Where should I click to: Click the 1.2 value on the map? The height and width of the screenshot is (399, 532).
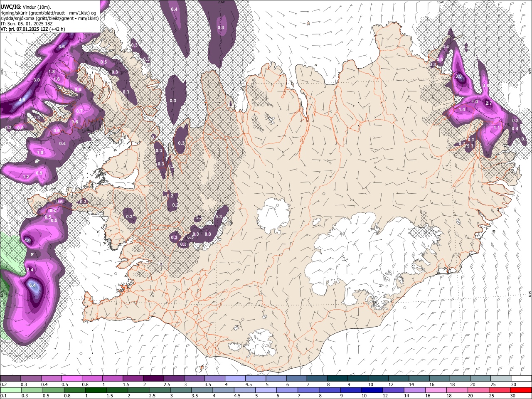(26, 177)
